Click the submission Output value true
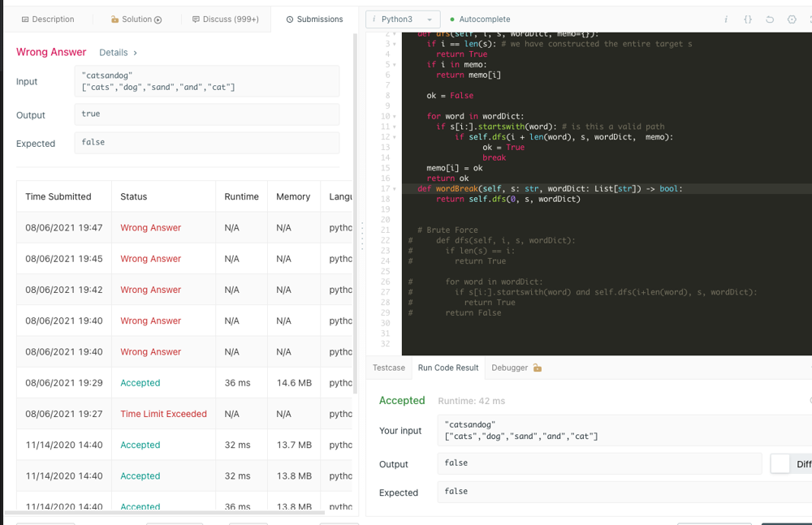 (206, 114)
